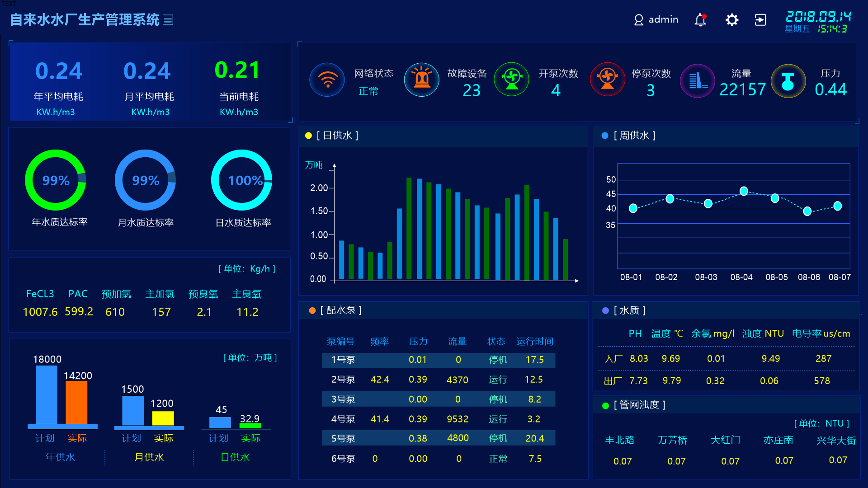Click the logout arrow icon
The image size is (868, 488).
coord(760,20)
